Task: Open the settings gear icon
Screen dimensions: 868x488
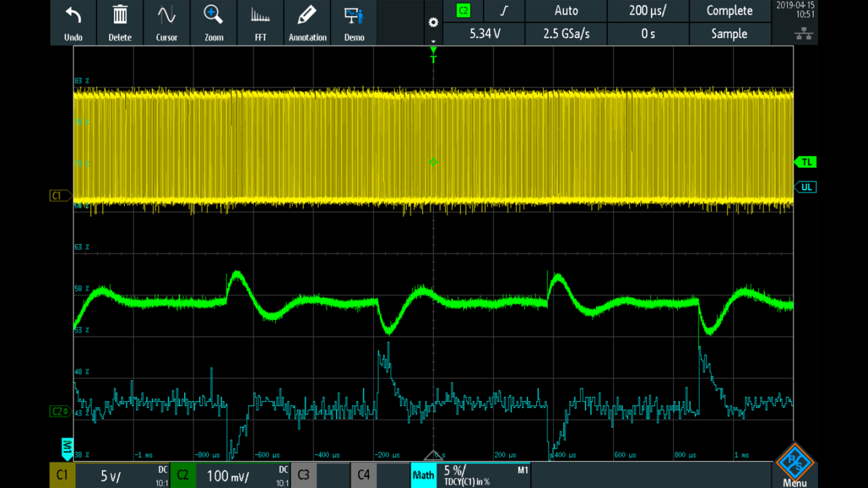Action: pos(433,22)
